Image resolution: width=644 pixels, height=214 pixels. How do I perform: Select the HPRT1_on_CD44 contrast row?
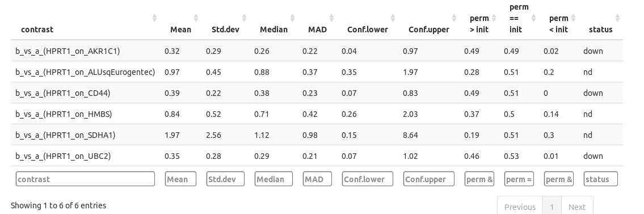[317, 93]
